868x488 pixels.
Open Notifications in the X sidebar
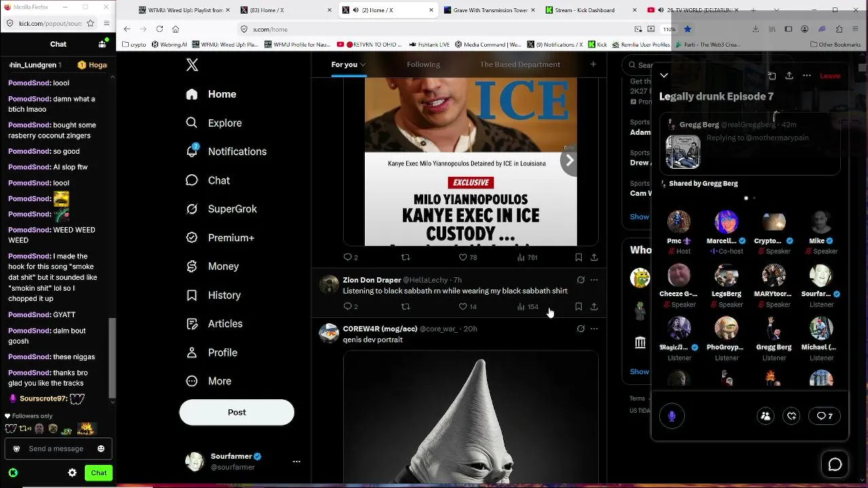[x=226, y=151]
